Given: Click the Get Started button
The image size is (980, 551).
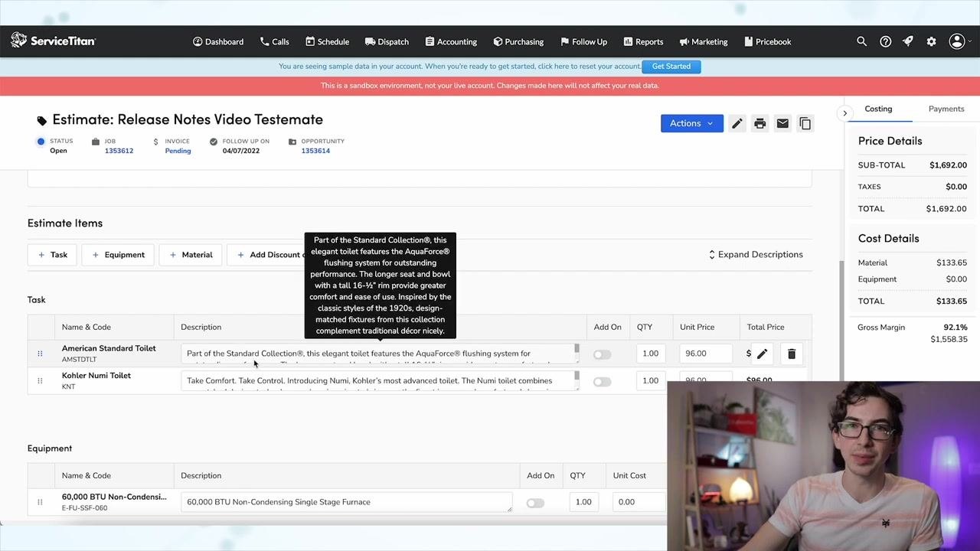Looking at the screenshot, I should click(x=671, y=66).
